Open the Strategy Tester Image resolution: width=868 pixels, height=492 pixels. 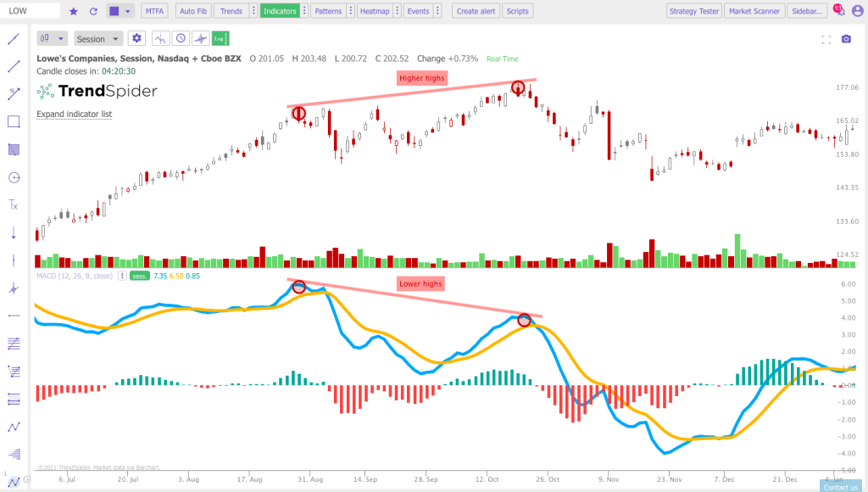click(694, 11)
